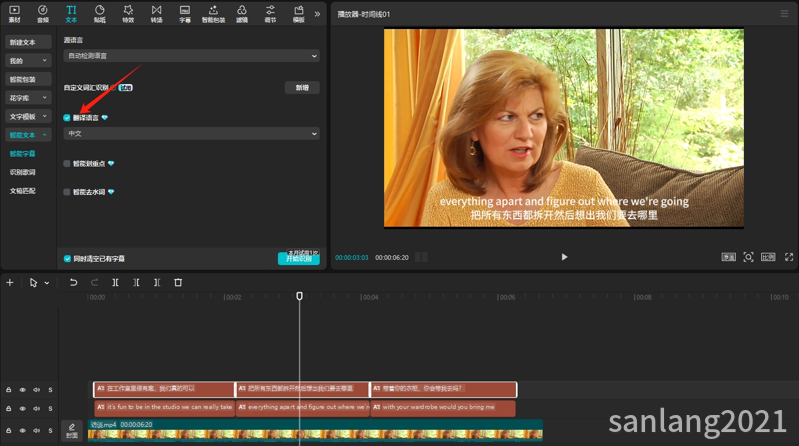Select subtitle clip "with your wardrobe would you bring me"

coord(443,408)
